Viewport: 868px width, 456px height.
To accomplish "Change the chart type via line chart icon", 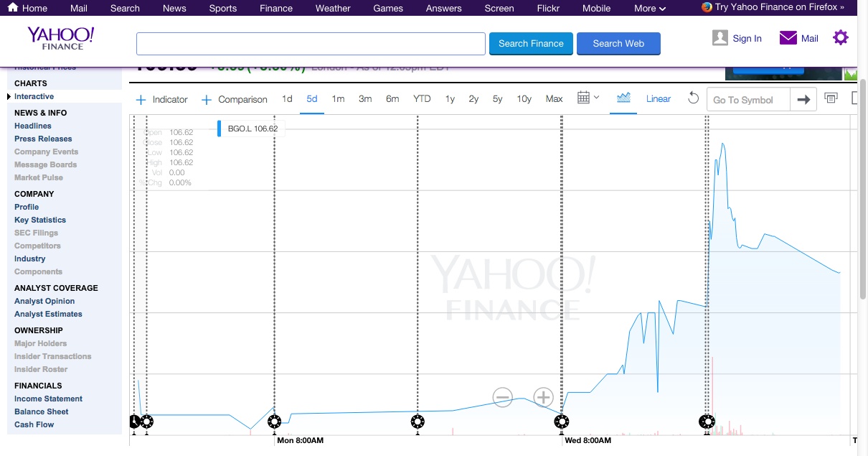I will [623, 98].
